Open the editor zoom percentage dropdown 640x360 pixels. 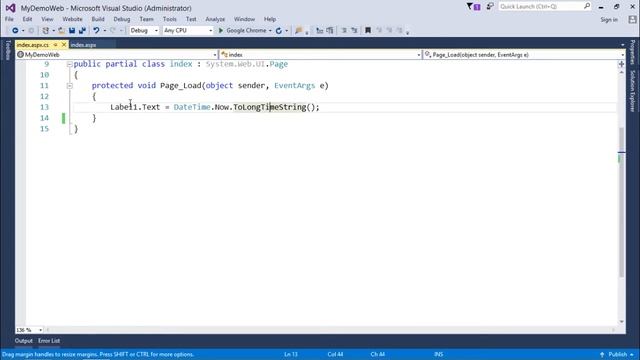pyautogui.click(x=29, y=330)
